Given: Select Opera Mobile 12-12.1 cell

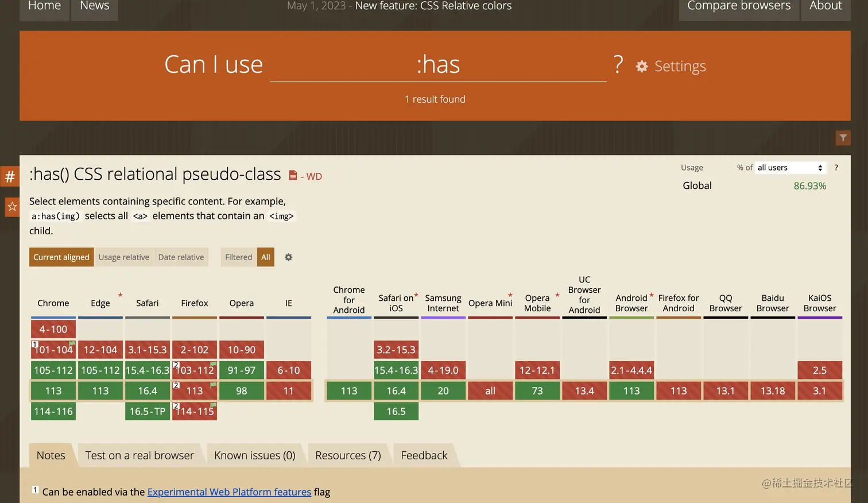Looking at the screenshot, I should 537,370.
